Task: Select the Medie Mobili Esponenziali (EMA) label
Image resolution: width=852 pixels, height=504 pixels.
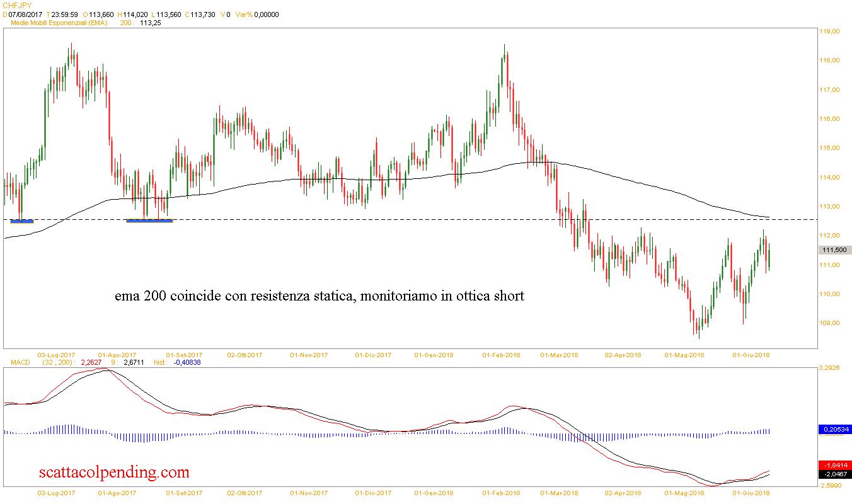Action: 59,23
